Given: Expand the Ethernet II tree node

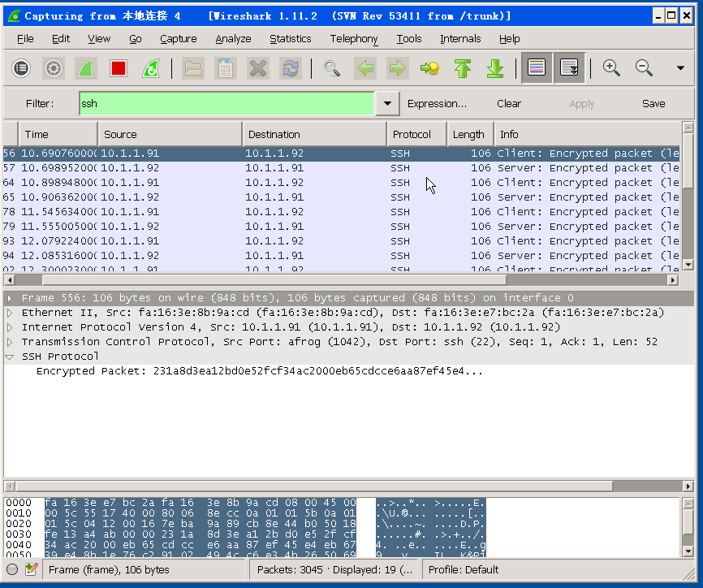Looking at the screenshot, I should pos(10,313).
